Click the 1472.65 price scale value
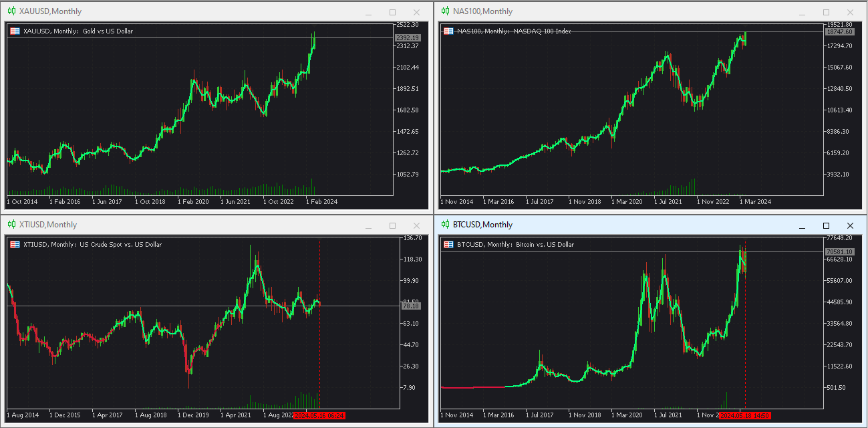This screenshot has height=428, width=868. coord(408,131)
